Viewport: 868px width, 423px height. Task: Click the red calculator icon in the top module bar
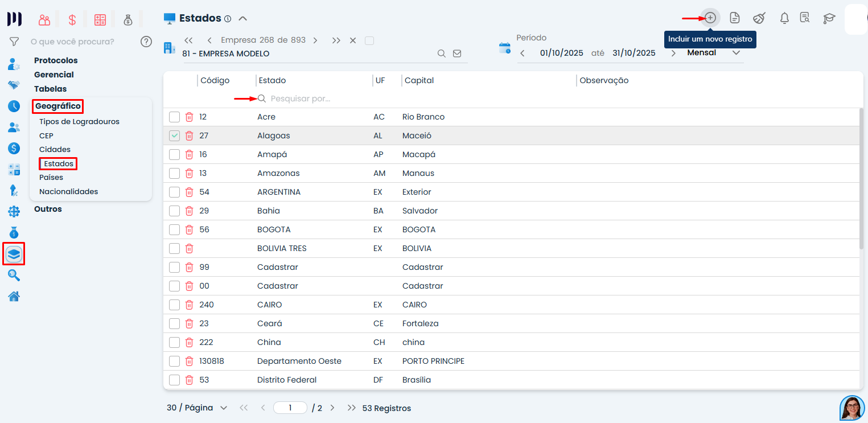pyautogui.click(x=100, y=19)
